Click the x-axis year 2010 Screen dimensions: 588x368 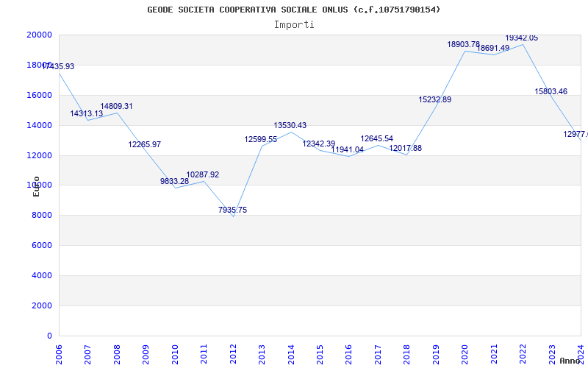[174, 354]
